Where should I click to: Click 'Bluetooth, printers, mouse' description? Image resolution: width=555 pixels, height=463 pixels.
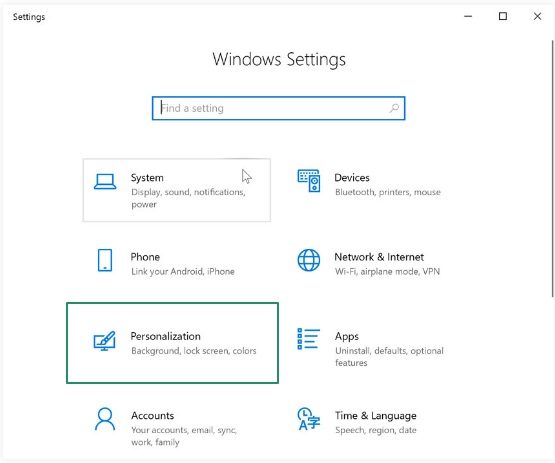click(x=388, y=192)
